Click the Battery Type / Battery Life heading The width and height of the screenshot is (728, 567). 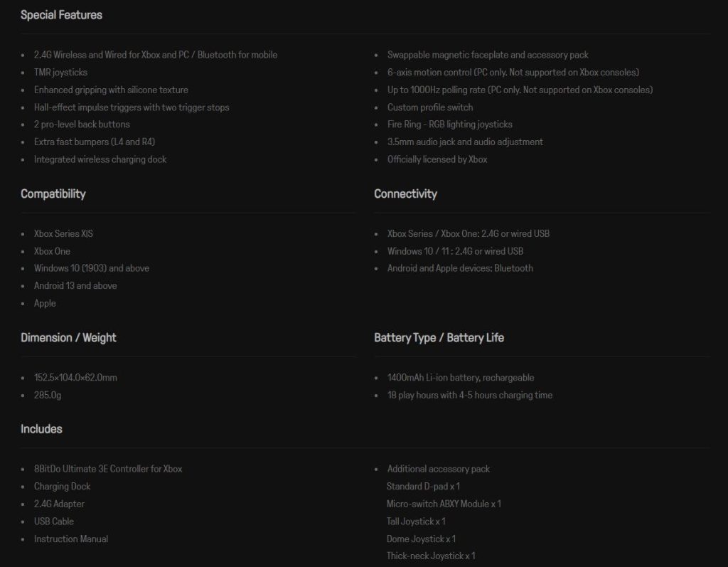coord(439,338)
